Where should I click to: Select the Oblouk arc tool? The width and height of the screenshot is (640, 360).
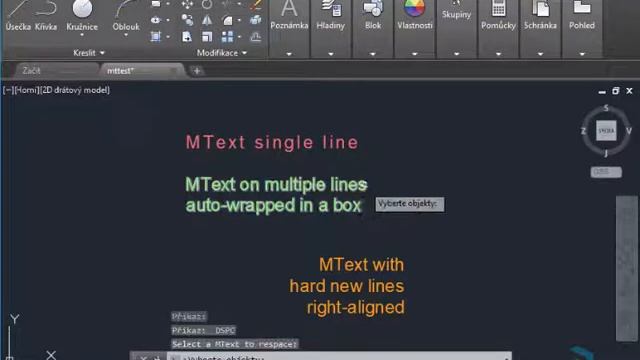click(126, 16)
